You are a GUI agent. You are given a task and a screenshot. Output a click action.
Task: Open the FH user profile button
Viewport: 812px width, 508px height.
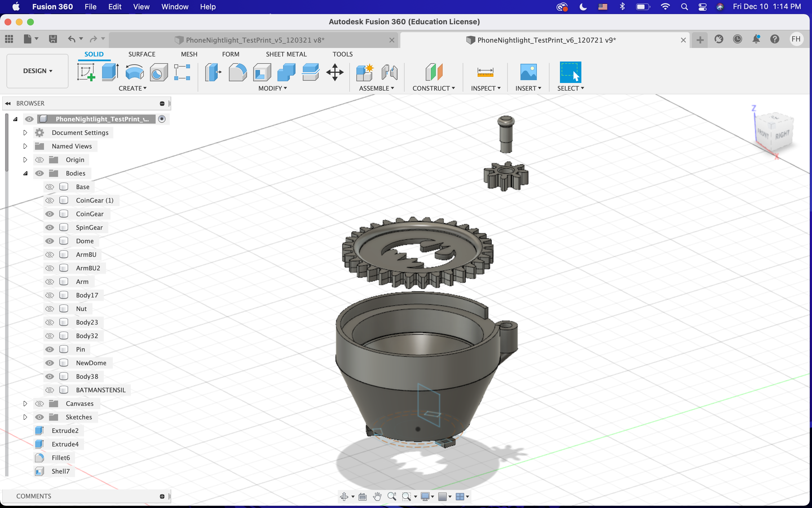coord(796,39)
